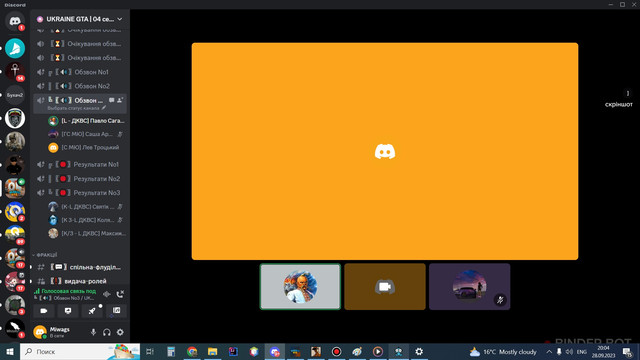Screen dimensions: 640x360
Task: Open Windows Start menu
Action: [10, 351]
